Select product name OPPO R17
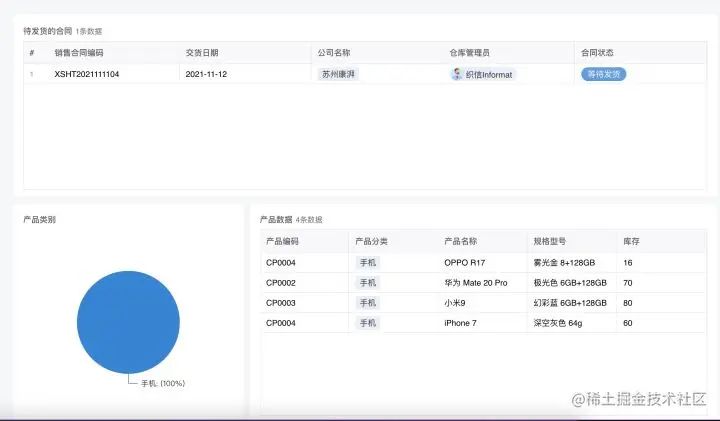Image resolution: width=720 pixels, height=421 pixels. pyautogui.click(x=465, y=263)
